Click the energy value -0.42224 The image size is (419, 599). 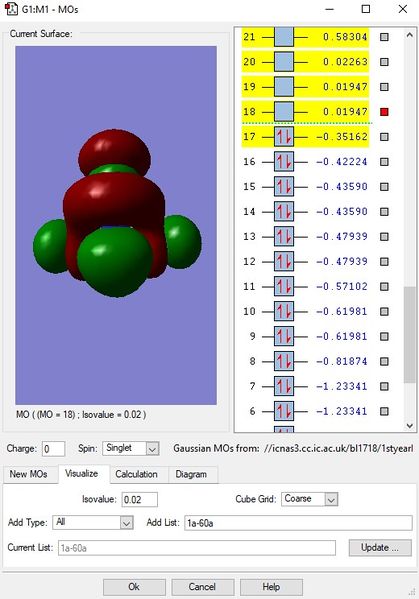pyautogui.click(x=342, y=162)
